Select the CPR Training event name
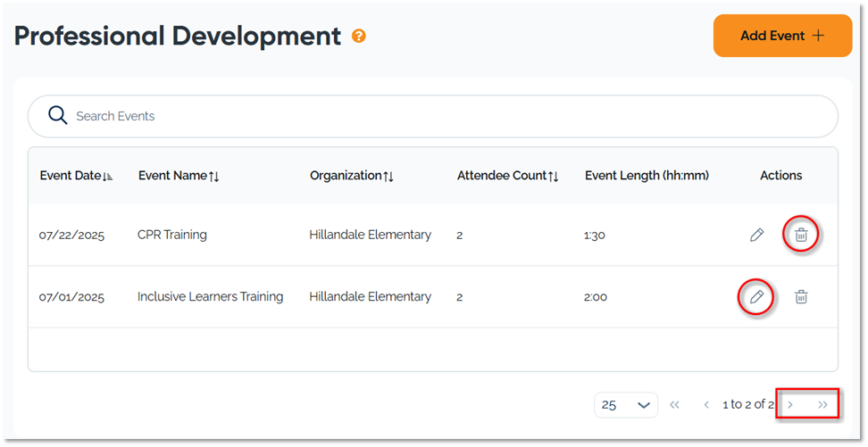The image size is (868, 447). click(172, 236)
